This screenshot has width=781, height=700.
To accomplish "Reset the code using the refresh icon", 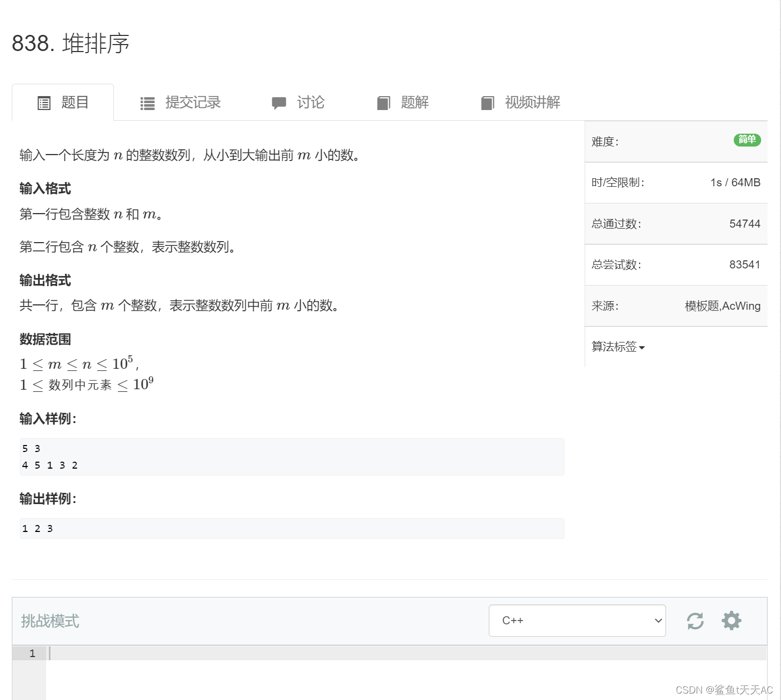I will 695,621.
